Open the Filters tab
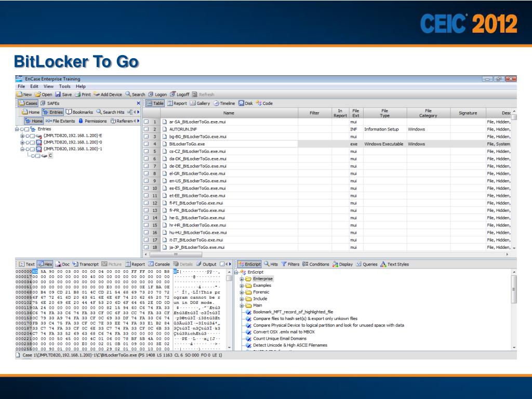 290,264
